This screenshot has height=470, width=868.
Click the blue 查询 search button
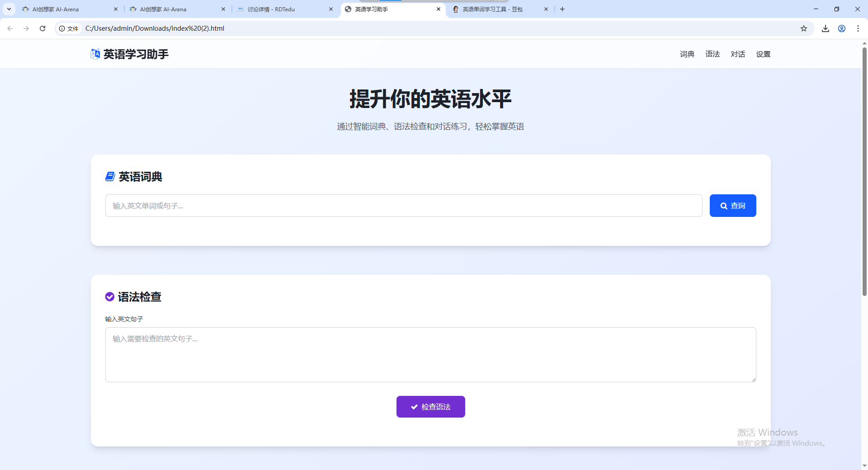point(733,206)
